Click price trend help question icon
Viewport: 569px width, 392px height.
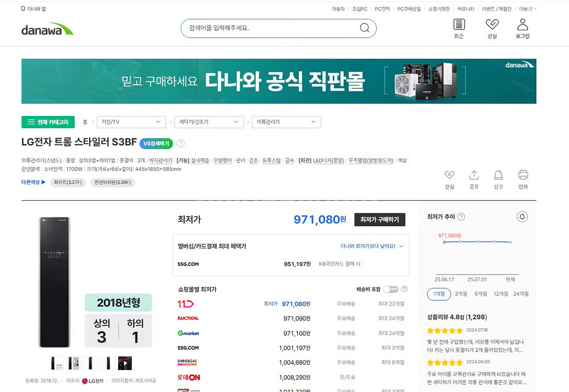click(x=461, y=217)
